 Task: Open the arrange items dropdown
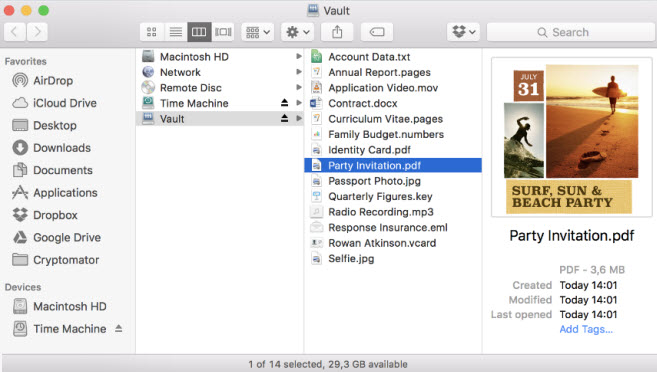point(257,32)
